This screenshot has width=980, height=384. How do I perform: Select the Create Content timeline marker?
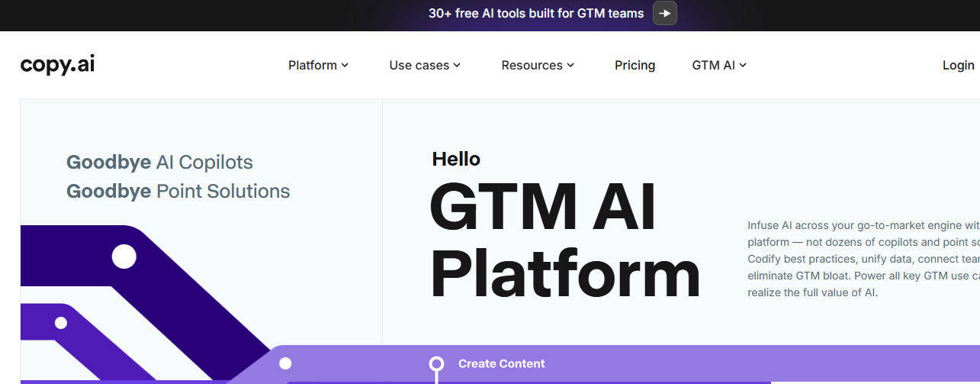pyautogui.click(x=436, y=363)
